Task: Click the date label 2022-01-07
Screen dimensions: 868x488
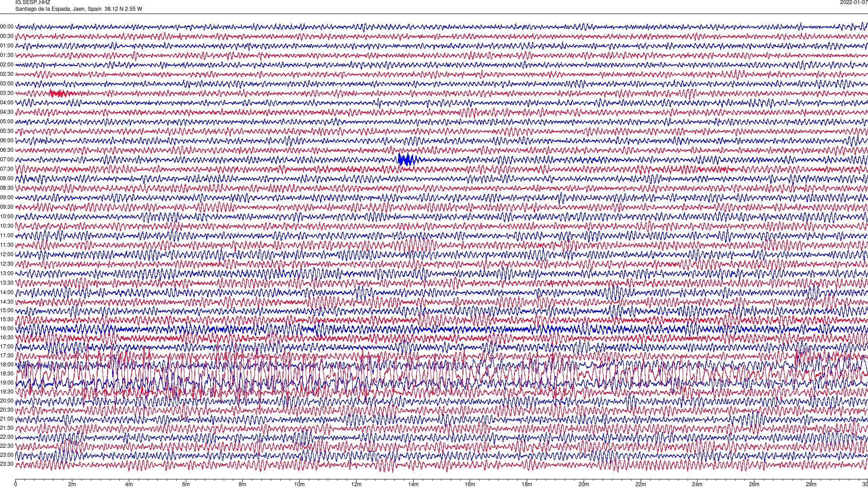Action: coord(854,2)
